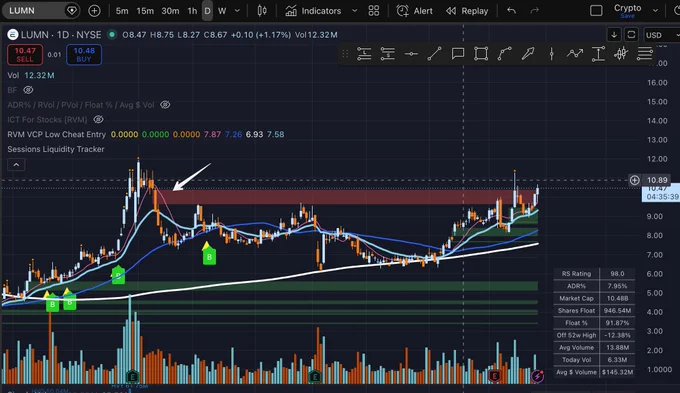Click the Crypto layout name

tap(627, 8)
